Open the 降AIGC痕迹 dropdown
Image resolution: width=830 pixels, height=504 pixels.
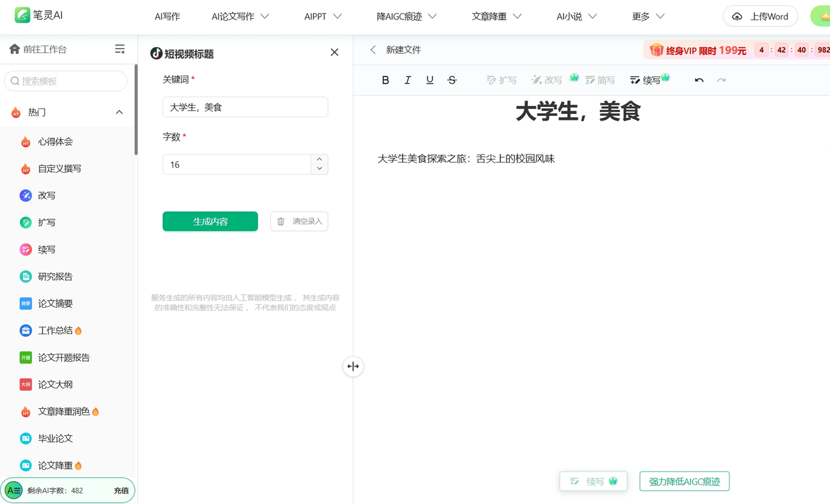[407, 17]
